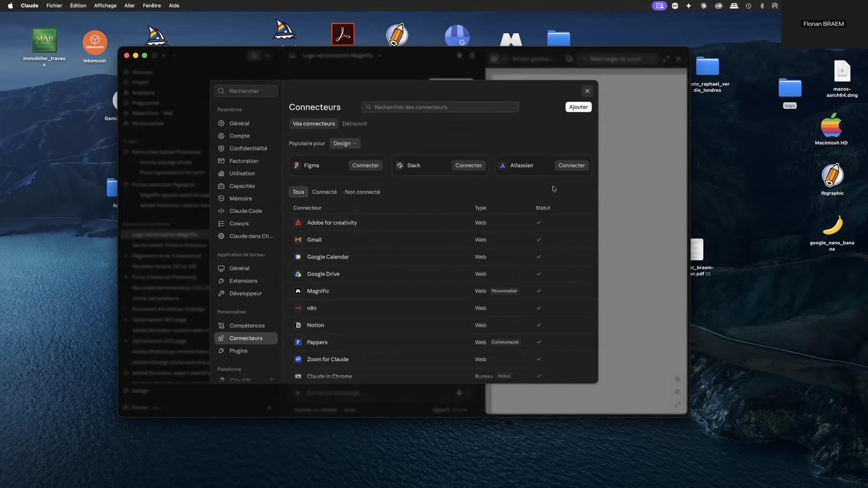
Task: Open the Extensions settings section
Action: click(246, 281)
